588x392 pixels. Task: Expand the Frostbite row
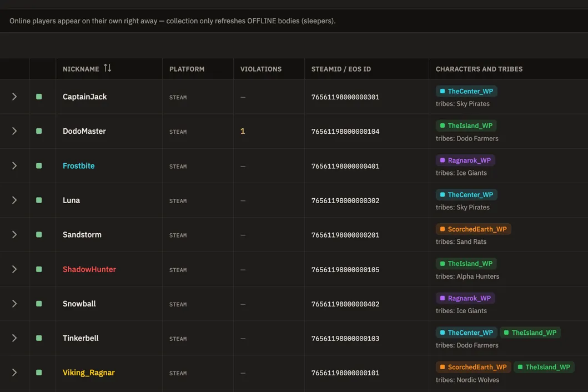[x=14, y=166]
